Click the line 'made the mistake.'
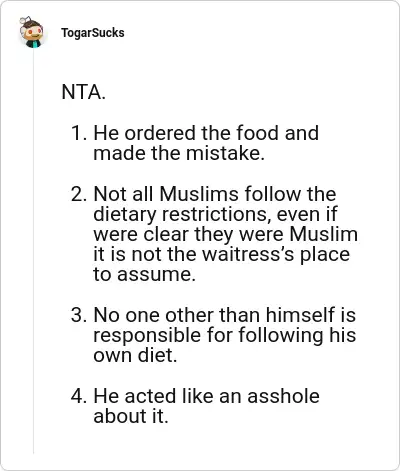This screenshot has width=400, height=471. 179,153
